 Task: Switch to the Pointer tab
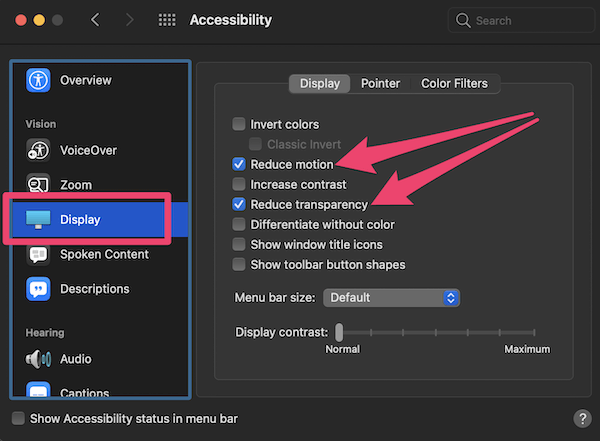tap(380, 84)
